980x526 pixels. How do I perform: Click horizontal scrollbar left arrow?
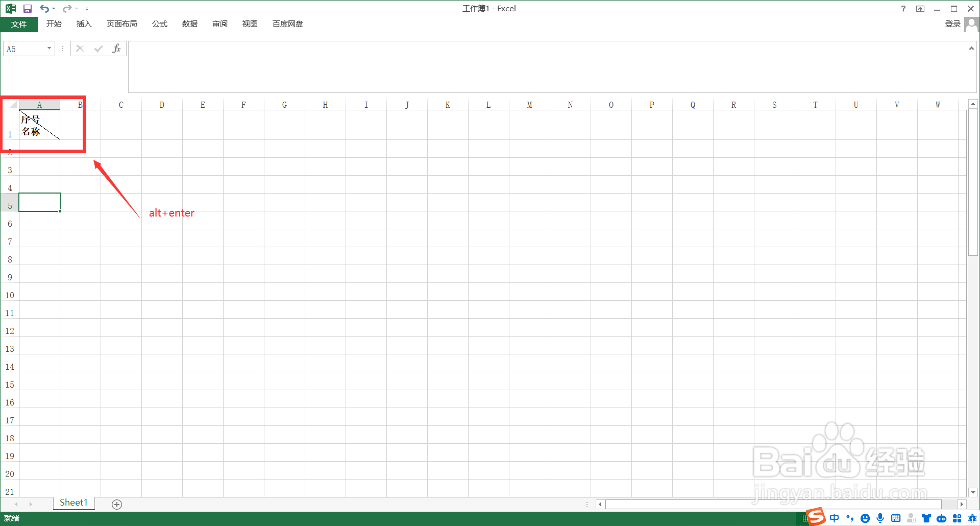[600, 505]
